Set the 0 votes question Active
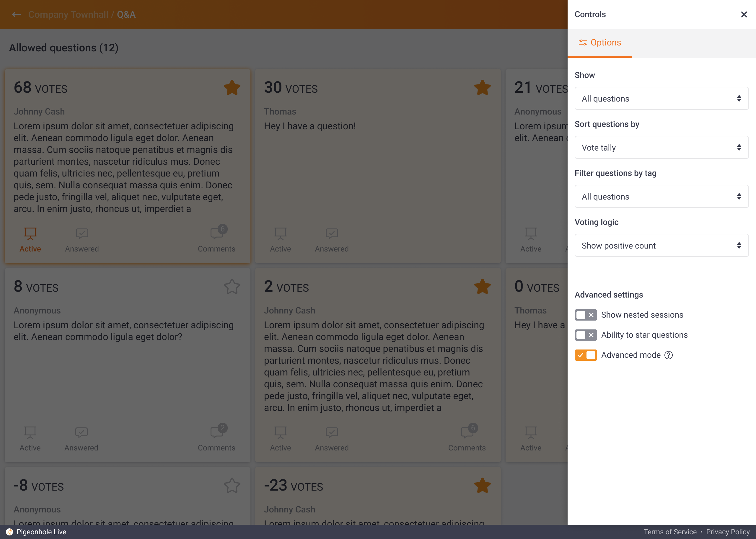This screenshot has height=539, width=756. click(531, 439)
